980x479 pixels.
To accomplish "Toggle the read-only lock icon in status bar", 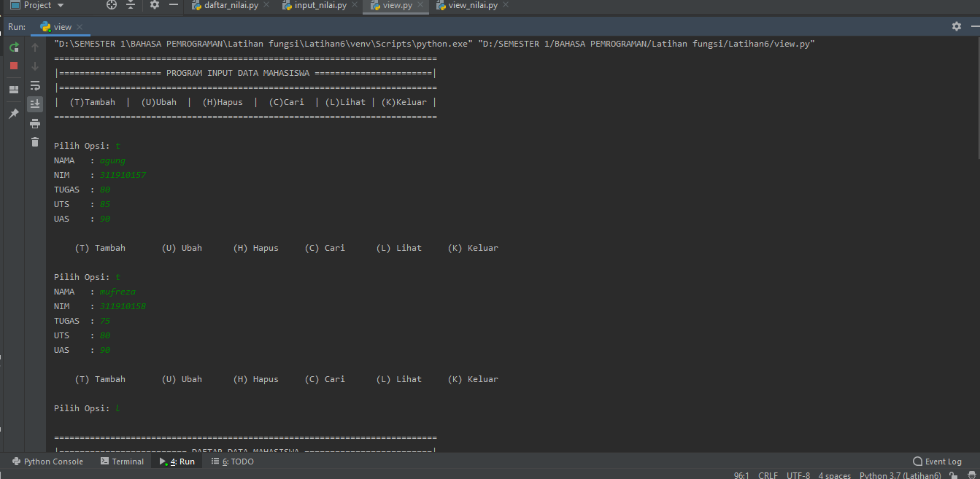I will tap(954, 475).
